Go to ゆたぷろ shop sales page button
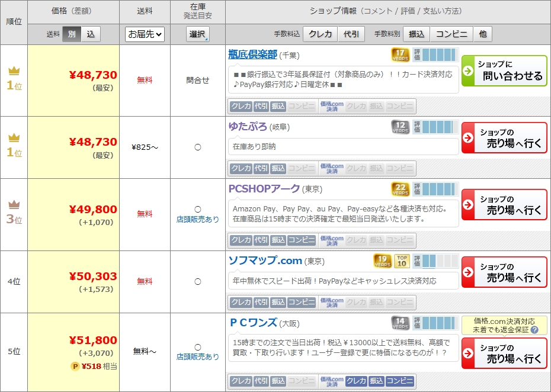This screenshot has height=392, width=551. (504, 138)
